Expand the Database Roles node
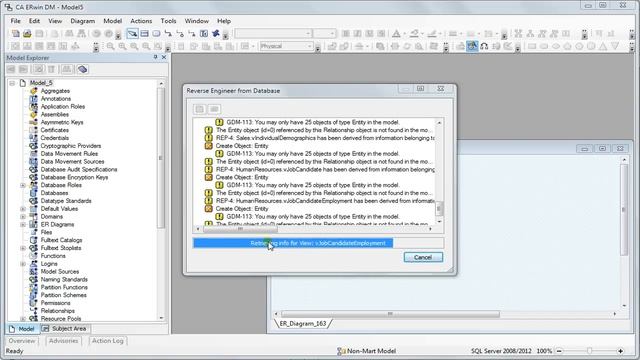 coord(23,185)
